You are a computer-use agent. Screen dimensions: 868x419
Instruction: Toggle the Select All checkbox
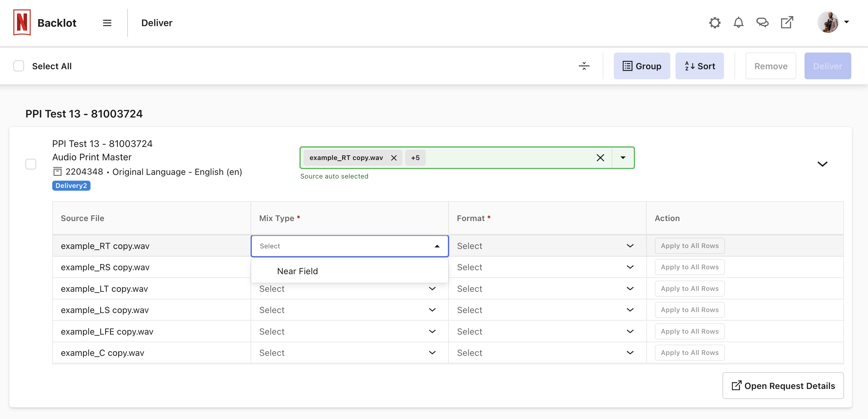click(19, 66)
